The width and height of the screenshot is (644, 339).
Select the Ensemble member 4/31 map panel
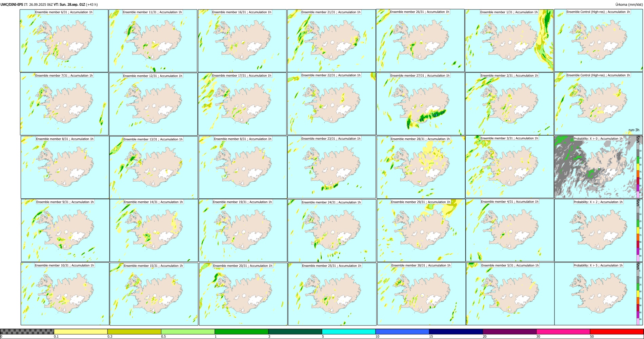[x=510, y=230]
